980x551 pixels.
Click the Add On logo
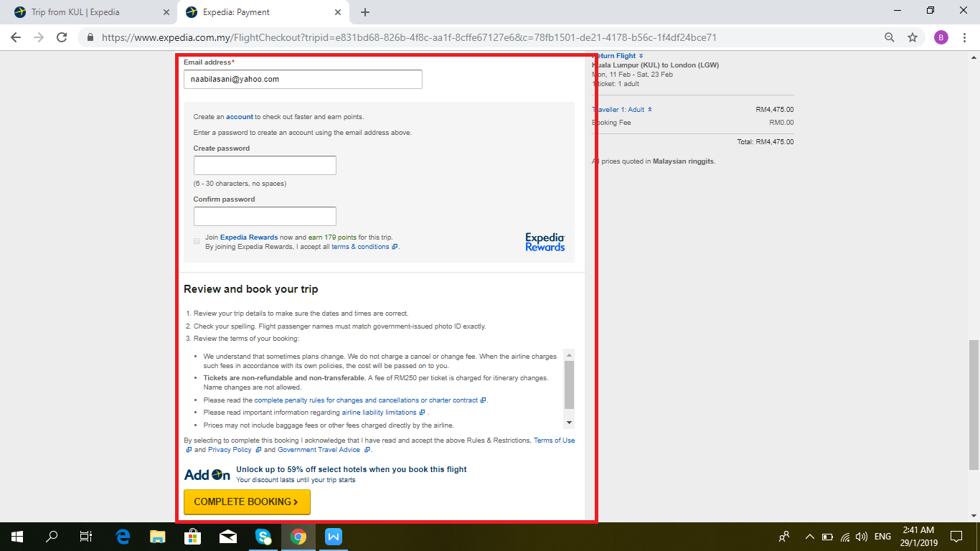click(x=207, y=475)
